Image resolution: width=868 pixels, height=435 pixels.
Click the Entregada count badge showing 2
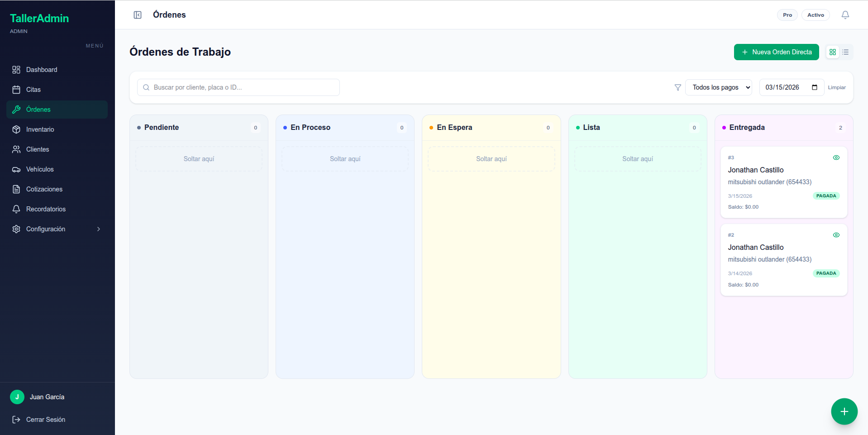[840, 128]
